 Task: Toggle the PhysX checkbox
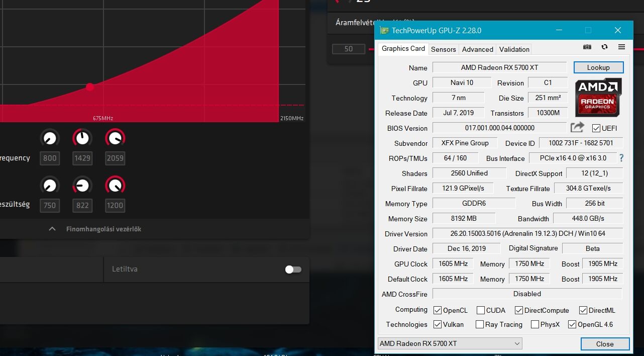click(535, 324)
